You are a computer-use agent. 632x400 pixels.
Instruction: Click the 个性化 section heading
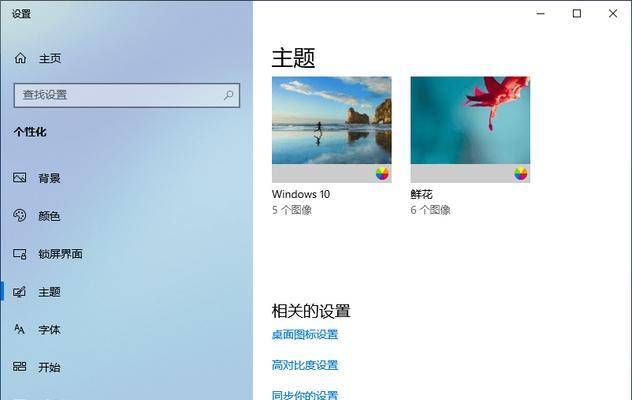point(30,132)
